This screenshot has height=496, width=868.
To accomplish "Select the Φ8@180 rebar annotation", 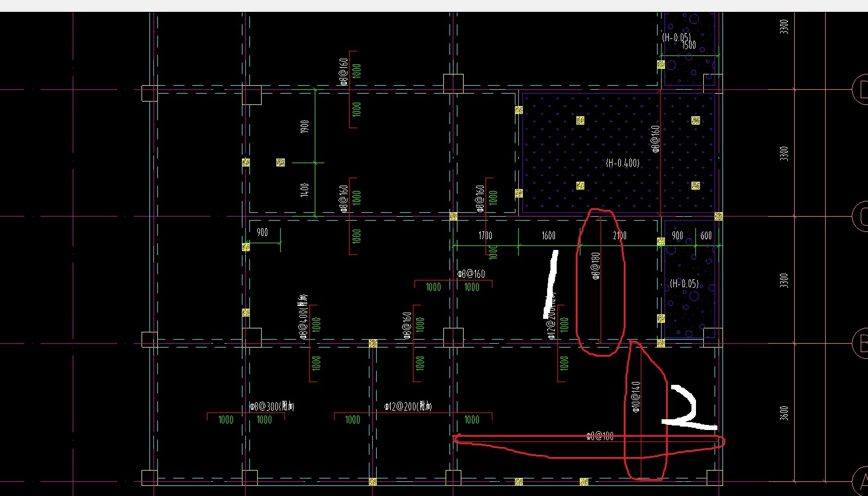I will 594,266.
